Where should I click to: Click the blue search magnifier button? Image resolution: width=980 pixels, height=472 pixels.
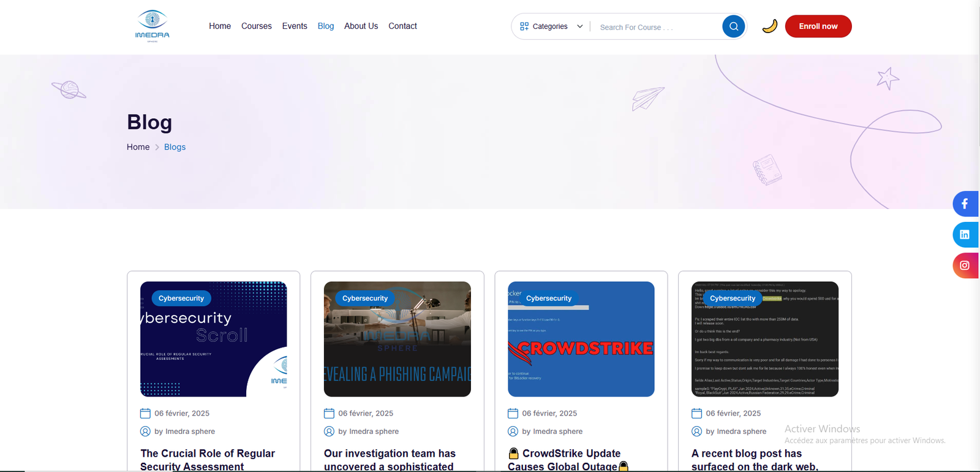(x=733, y=26)
